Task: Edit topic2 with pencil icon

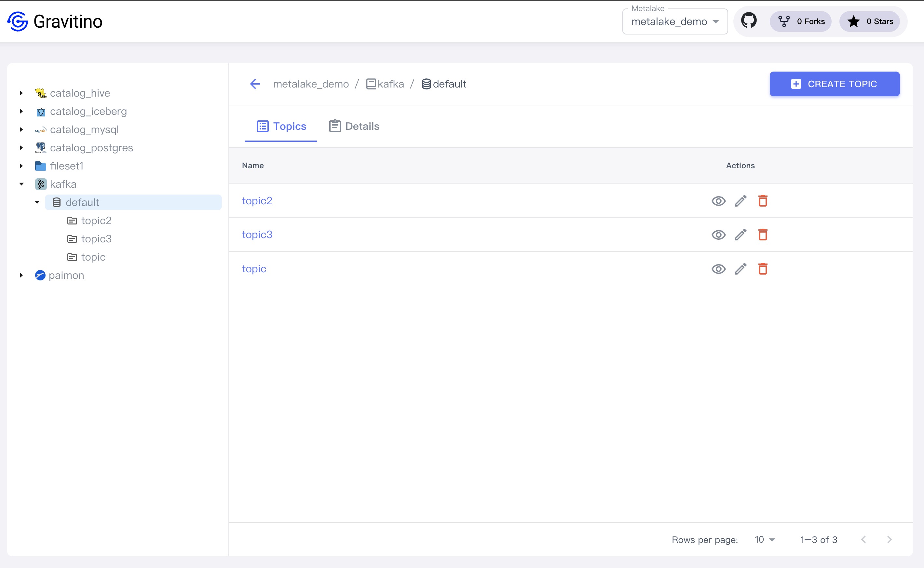Action: coord(740,201)
